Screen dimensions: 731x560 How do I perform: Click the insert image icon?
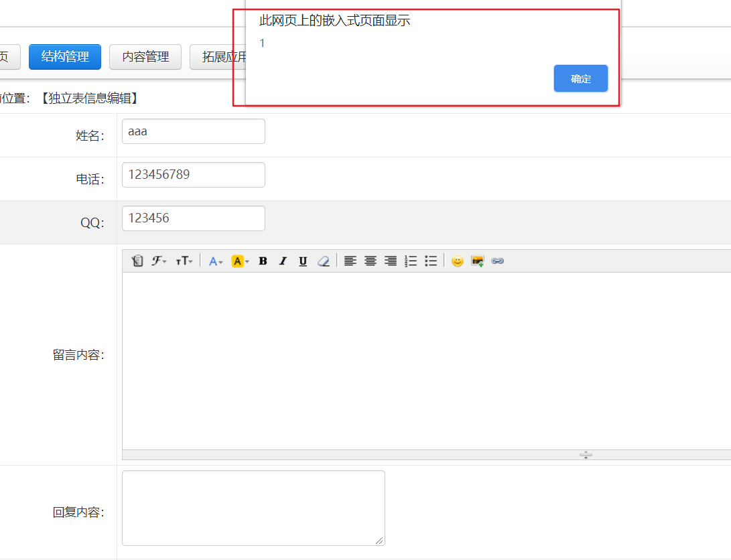pos(477,261)
